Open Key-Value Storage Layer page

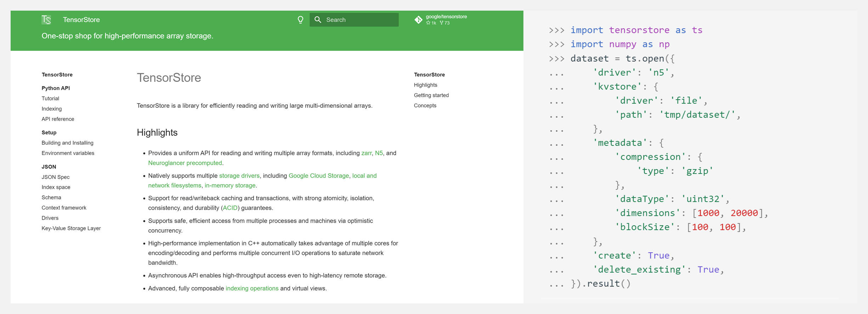coord(71,228)
